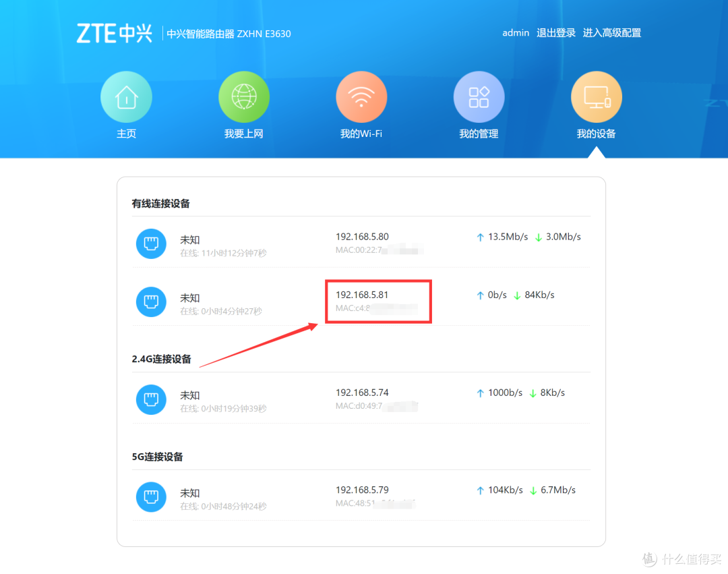Viewport: 728px width, 574px height.
Task: Open 进入高级配置 advanced settings
Action: [x=612, y=32]
